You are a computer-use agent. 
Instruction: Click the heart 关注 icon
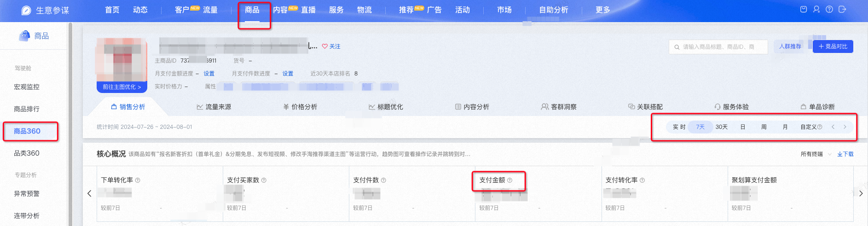coord(324,46)
